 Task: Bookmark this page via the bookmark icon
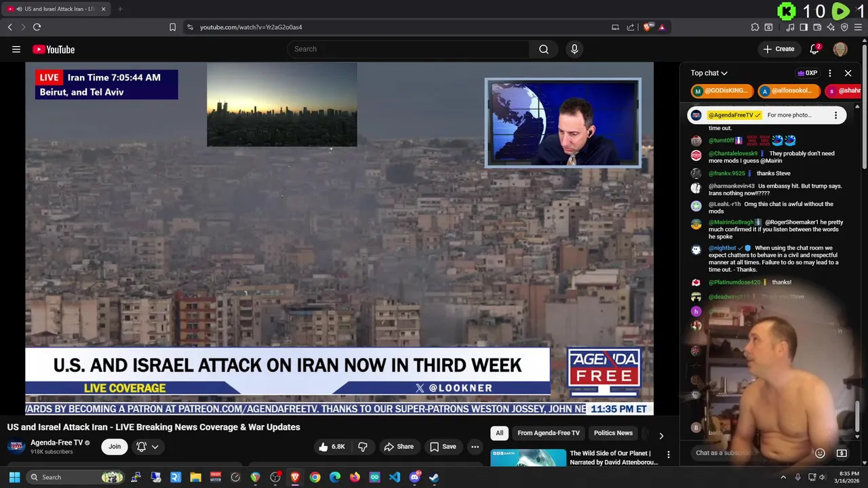point(172,27)
